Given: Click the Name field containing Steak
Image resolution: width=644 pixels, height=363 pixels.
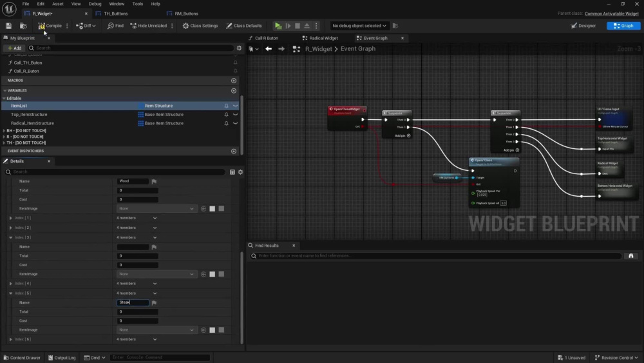Looking at the screenshot, I should pos(133,302).
